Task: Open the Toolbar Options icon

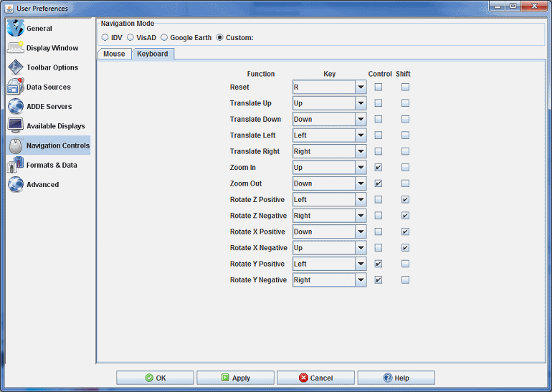Action: coord(15,67)
